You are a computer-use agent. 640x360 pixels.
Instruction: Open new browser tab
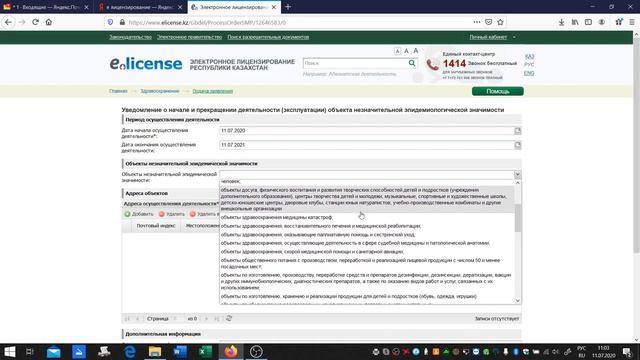coord(288,7)
